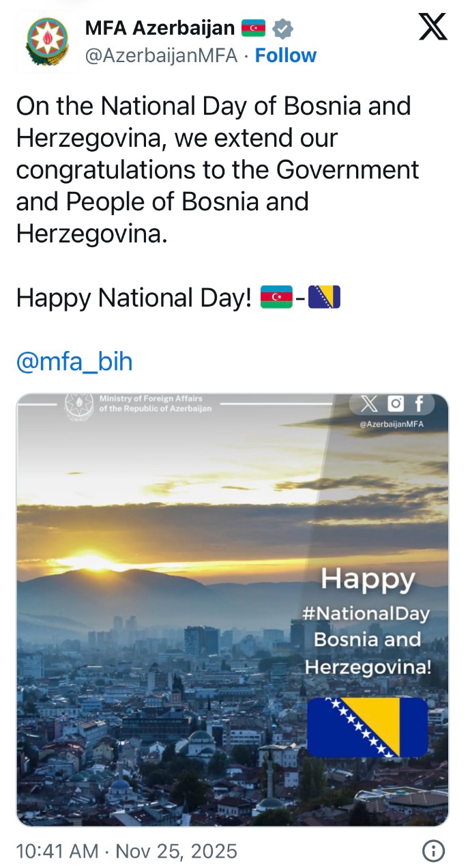Click the Ministry emblem in the photo header
This screenshot has height=868, width=468.
click(x=79, y=406)
